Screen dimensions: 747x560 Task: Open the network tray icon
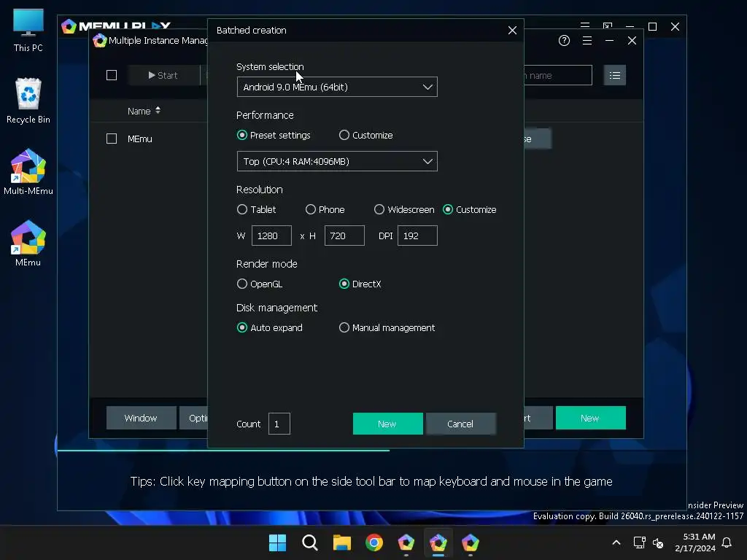click(x=639, y=542)
